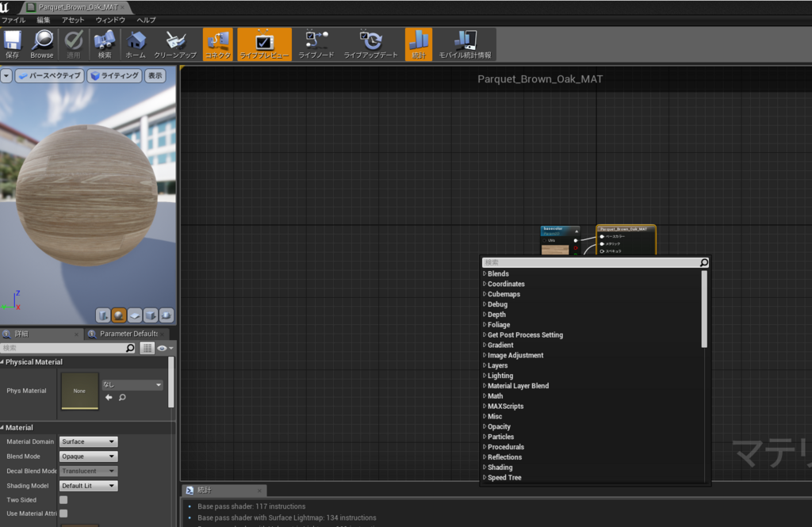Select the plane preview mesh icon
Image resolution: width=812 pixels, height=527 pixels.
(135, 315)
